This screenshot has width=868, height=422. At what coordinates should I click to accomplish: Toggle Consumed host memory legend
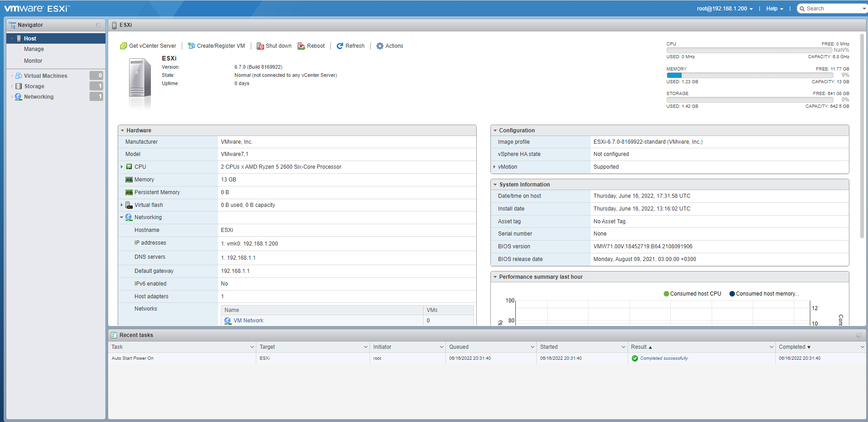coord(764,294)
